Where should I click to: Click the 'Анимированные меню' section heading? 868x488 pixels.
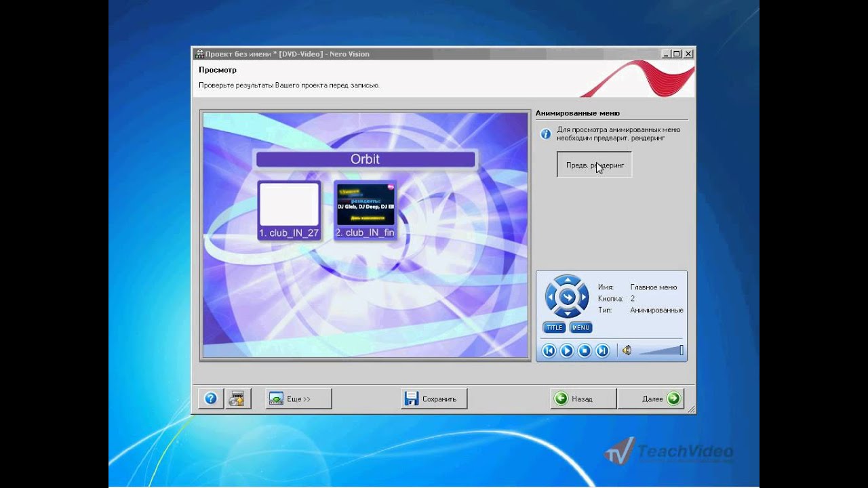(x=578, y=113)
